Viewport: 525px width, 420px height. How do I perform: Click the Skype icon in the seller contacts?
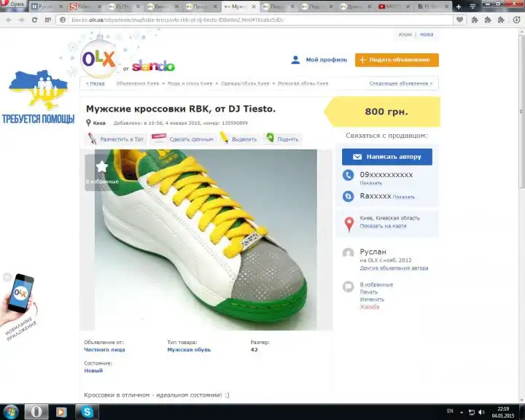coord(349,196)
